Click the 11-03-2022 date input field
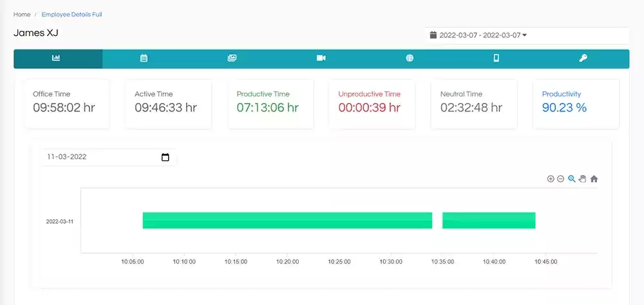The height and width of the screenshot is (305, 644). coord(109,157)
